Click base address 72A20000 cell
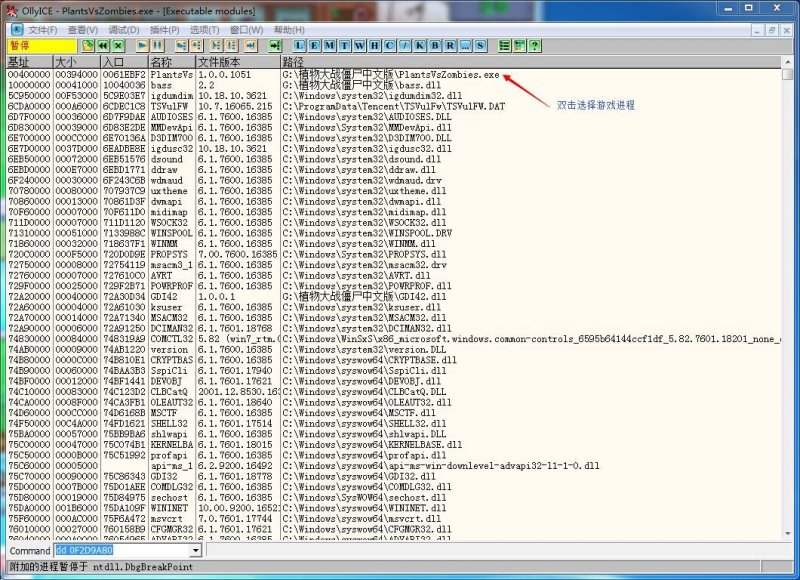Image resolution: width=800 pixels, height=580 pixels. coord(29,296)
